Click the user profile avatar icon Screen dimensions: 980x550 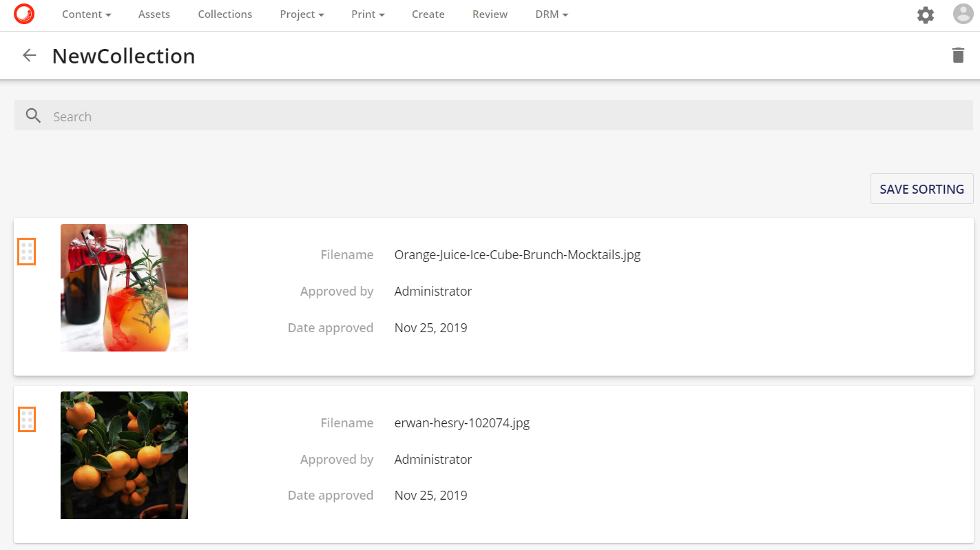pyautogui.click(x=963, y=13)
